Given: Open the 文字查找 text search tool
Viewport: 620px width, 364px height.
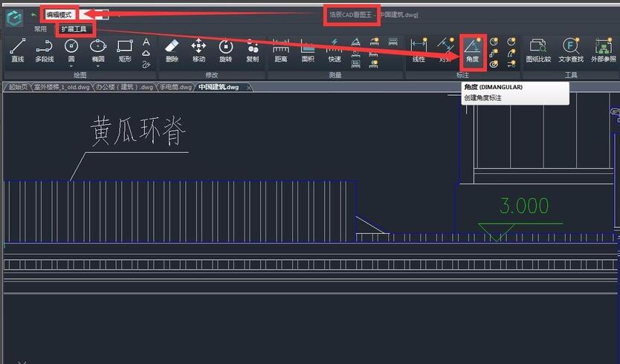Looking at the screenshot, I should 571,50.
